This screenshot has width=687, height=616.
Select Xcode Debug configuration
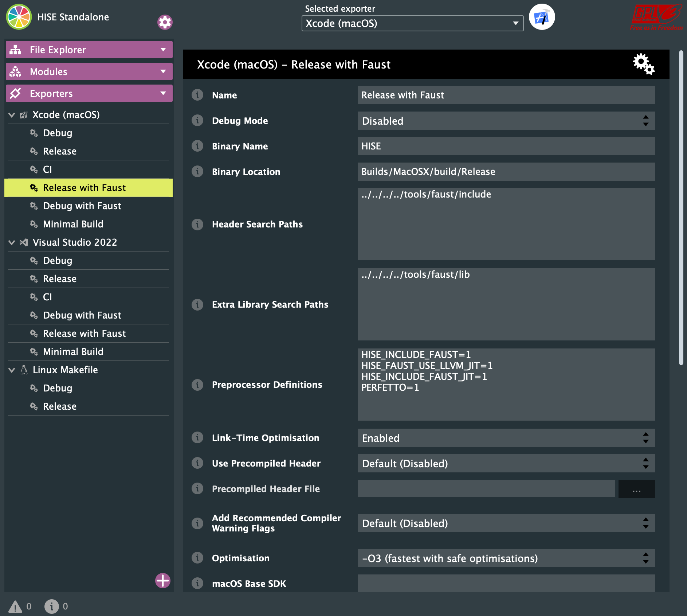89,133
